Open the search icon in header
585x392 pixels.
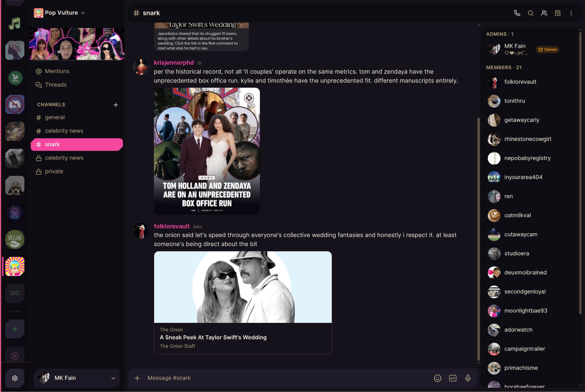pos(530,13)
